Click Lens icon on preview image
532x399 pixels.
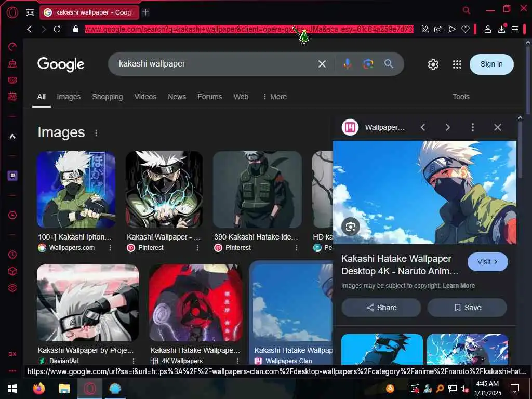click(351, 227)
